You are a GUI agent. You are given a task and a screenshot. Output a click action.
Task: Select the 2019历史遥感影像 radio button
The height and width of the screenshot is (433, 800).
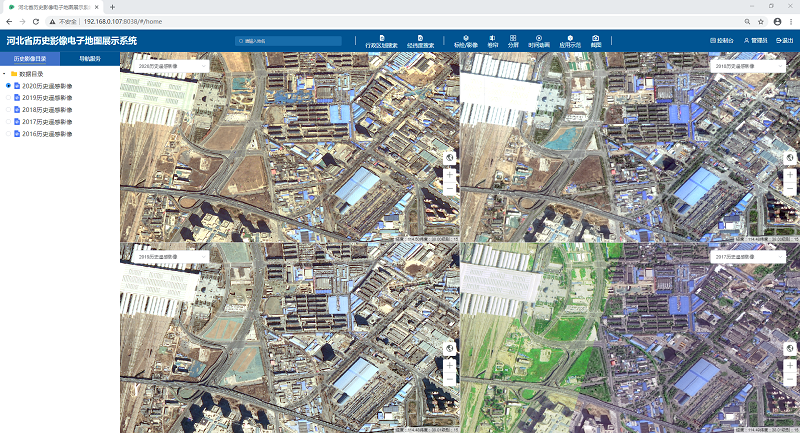(9, 98)
